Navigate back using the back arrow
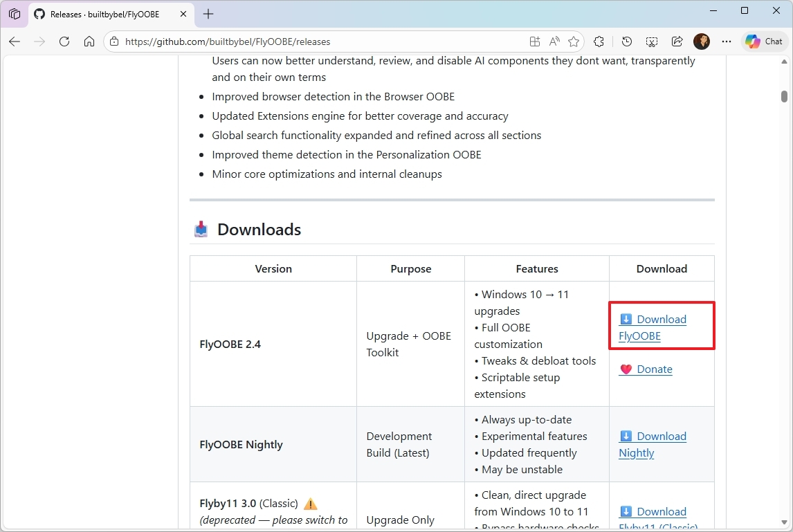The width and height of the screenshot is (793, 532). tap(15, 42)
